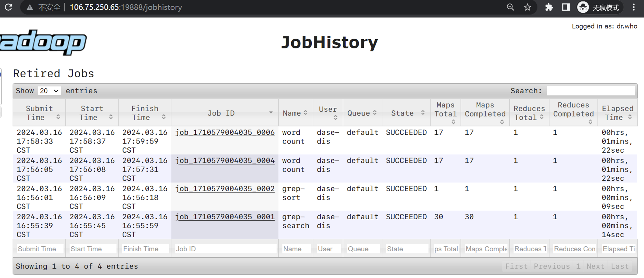644x278 pixels.
Task: Sort by Name column arrows
Action: 306,113
